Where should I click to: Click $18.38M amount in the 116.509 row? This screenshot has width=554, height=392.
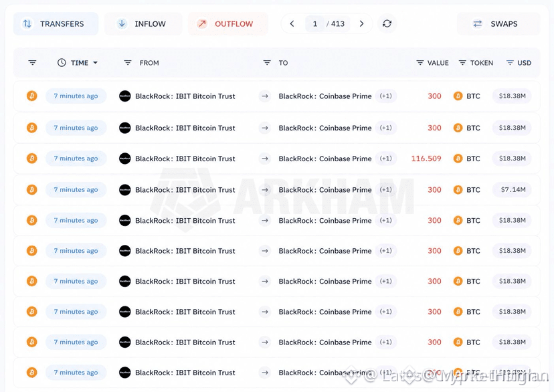coord(513,159)
